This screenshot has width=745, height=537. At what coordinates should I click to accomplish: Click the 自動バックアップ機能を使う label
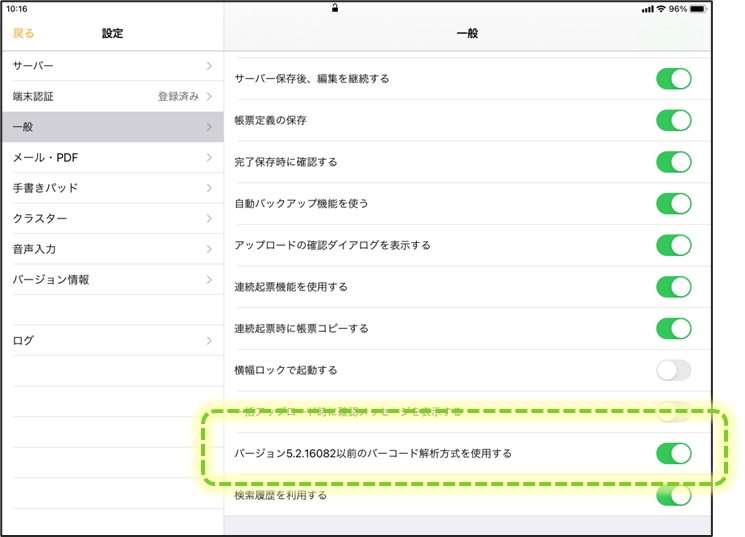[301, 203]
